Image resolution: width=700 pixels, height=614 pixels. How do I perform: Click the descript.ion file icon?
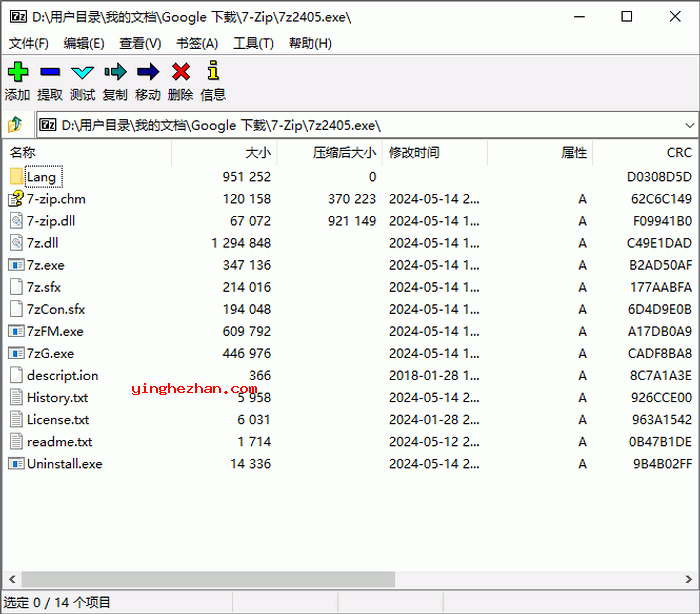click(x=16, y=375)
